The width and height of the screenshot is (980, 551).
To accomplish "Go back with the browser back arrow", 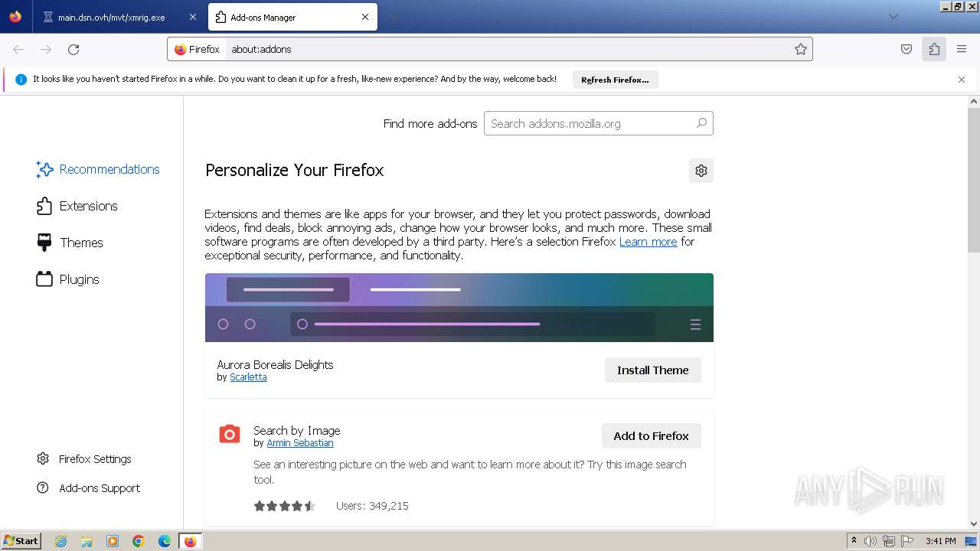I will 18,49.
